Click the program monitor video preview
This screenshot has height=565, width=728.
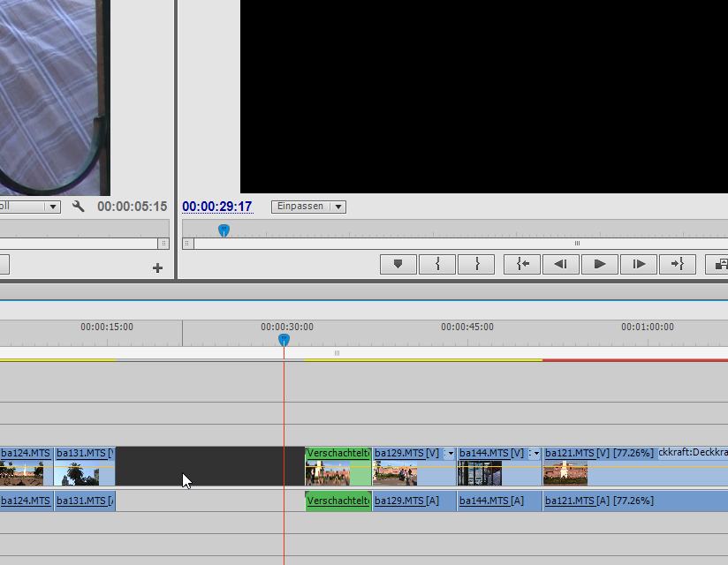484,96
